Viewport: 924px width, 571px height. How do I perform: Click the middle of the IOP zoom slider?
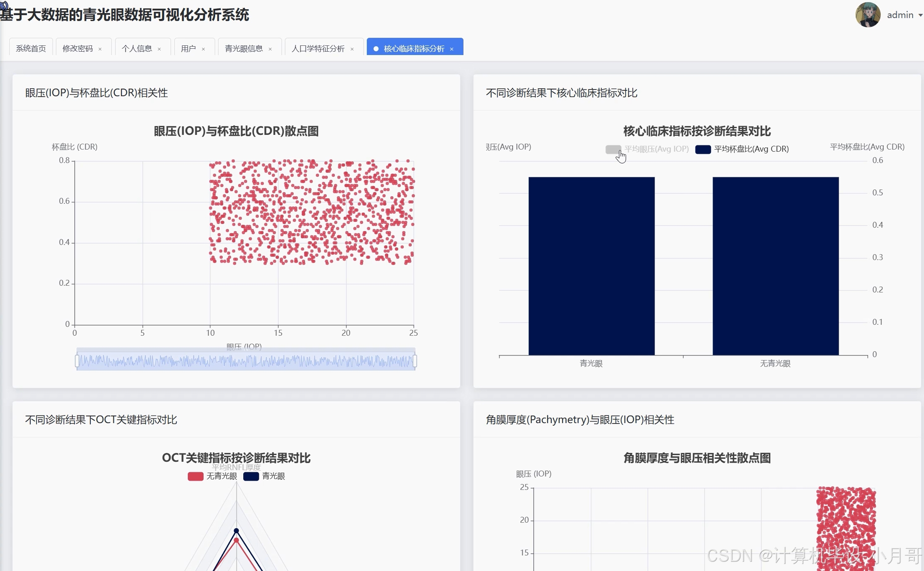tap(246, 361)
